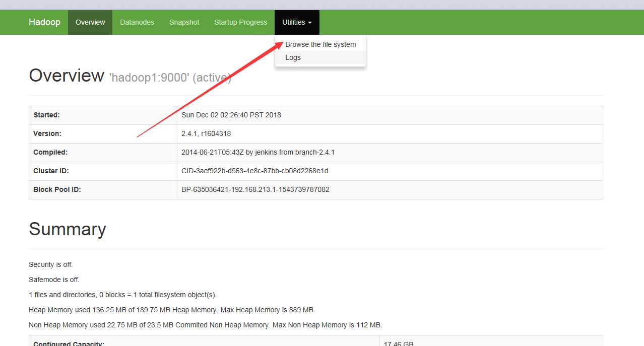Select the start date Sun Dec 02 value
This screenshot has width=644, height=346.
pyautogui.click(x=231, y=115)
